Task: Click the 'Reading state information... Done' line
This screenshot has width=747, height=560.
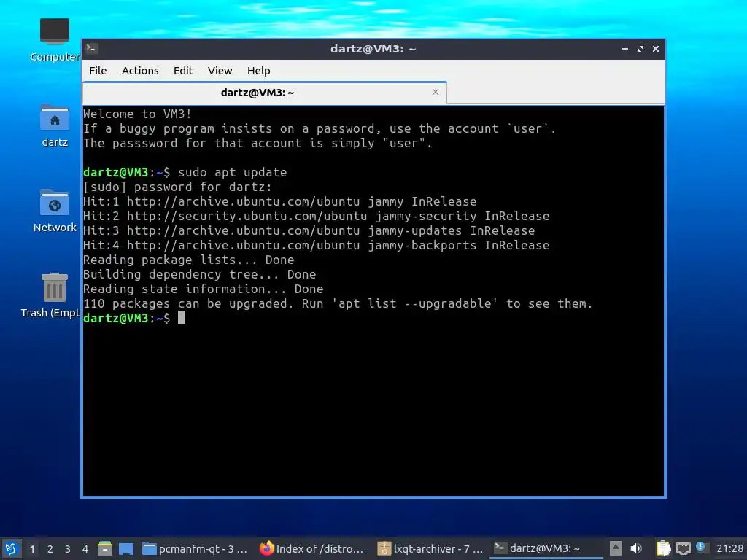Action: pyautogui.click(x=204, y=289)
